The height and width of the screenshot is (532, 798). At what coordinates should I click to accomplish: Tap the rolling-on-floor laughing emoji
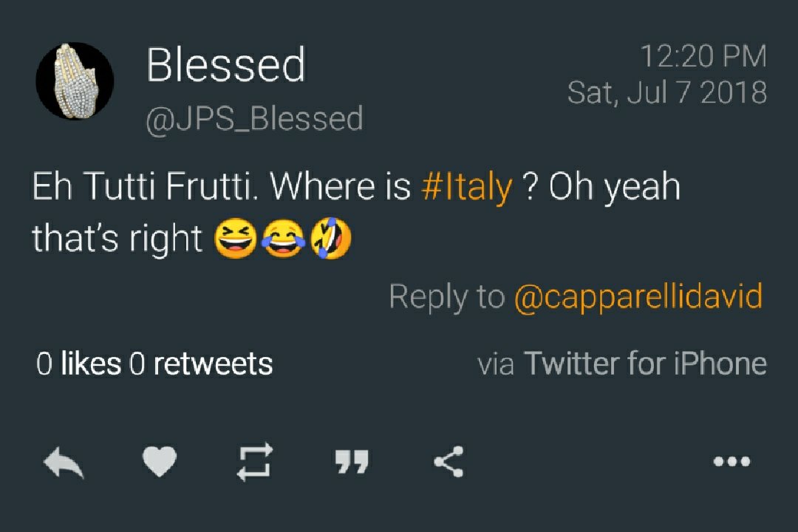(330, 239)
